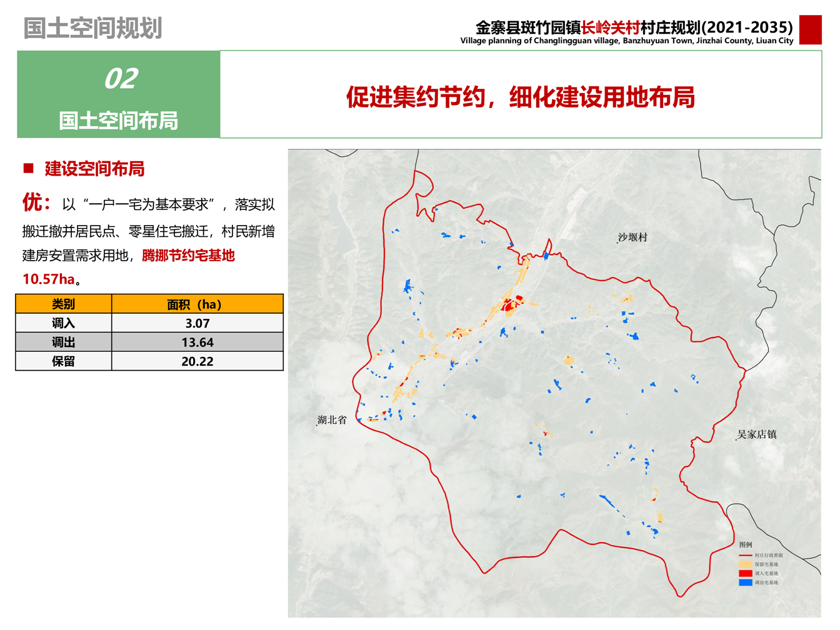The image size is (840, 630).
Task: Select the 村庄行政界限 legend label
Action: pos(769,555)
